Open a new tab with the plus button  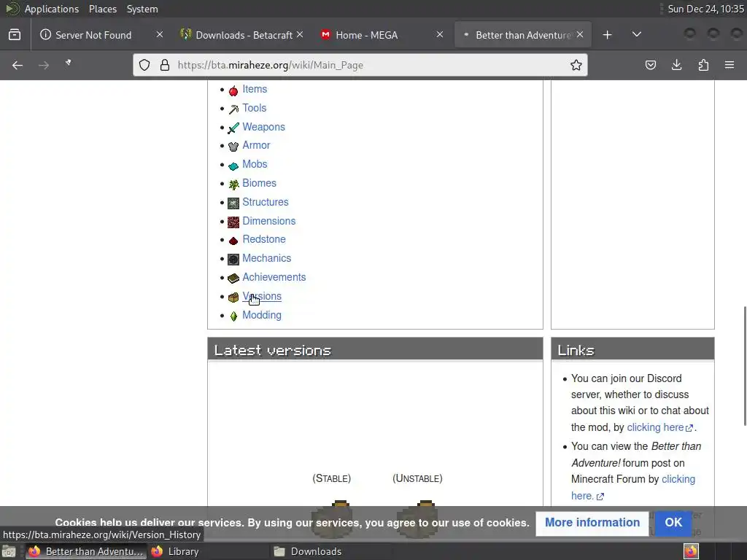tap(607, 35)
